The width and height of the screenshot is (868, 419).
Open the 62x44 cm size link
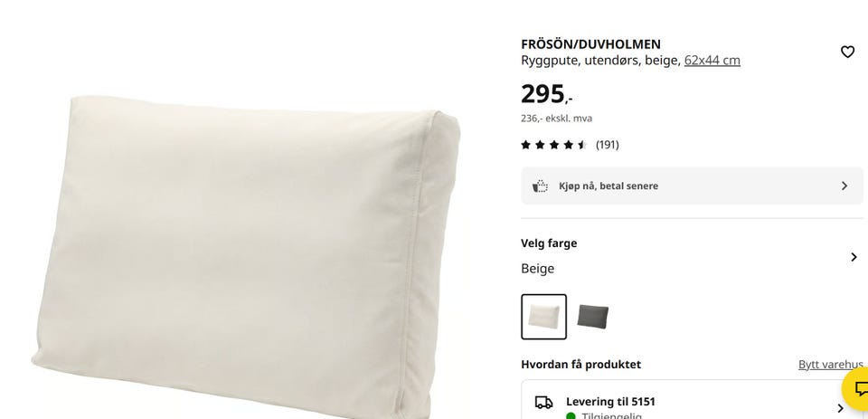712,61
